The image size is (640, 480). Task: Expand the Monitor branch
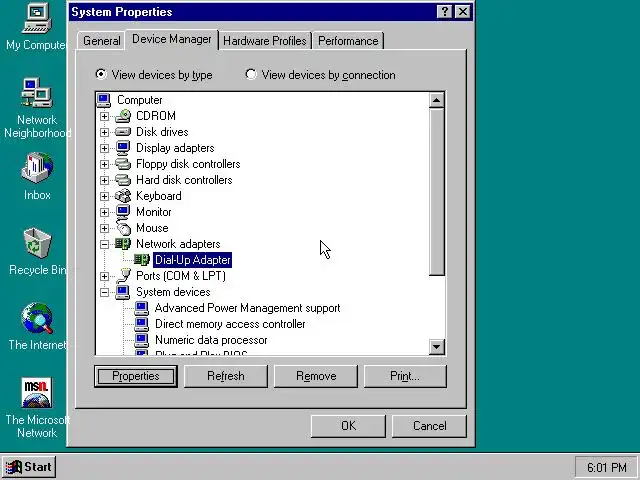click(x=104, y=212)
